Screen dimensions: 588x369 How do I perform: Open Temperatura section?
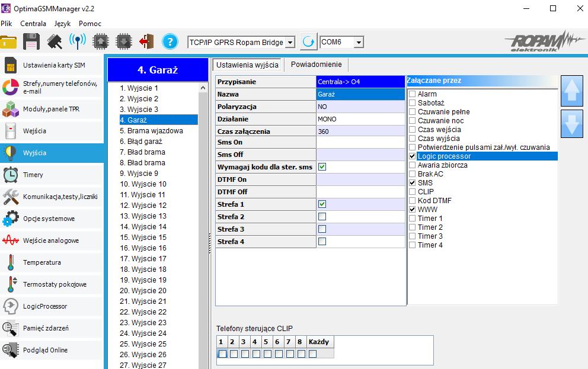(x=52, y=262)
